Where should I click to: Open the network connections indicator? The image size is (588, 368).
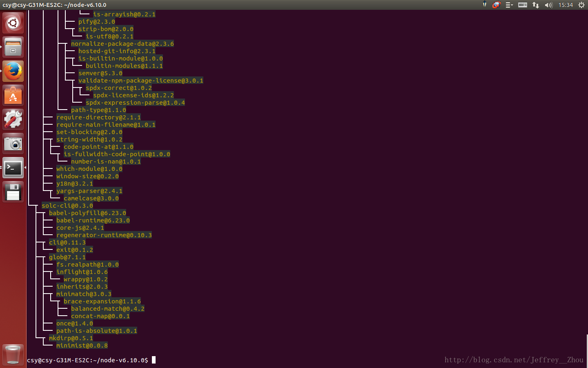pos(536,5)
